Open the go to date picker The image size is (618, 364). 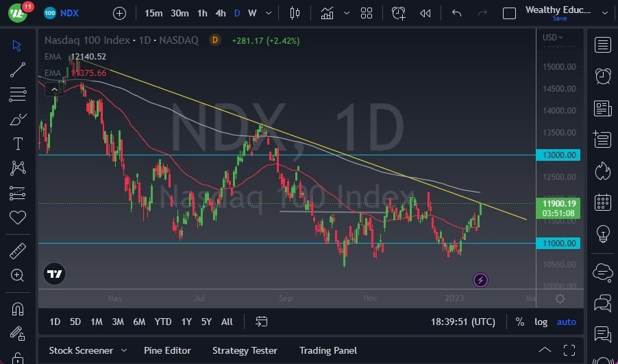[261, 322]
